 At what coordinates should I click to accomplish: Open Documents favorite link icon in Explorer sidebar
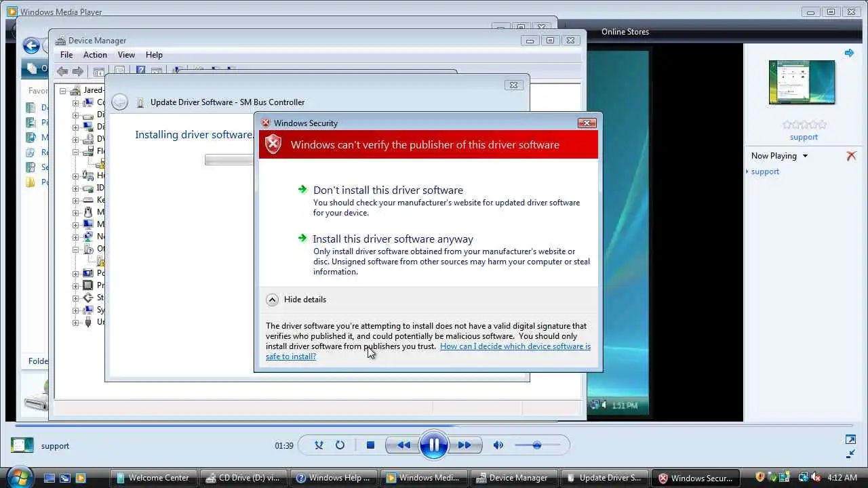31,108
